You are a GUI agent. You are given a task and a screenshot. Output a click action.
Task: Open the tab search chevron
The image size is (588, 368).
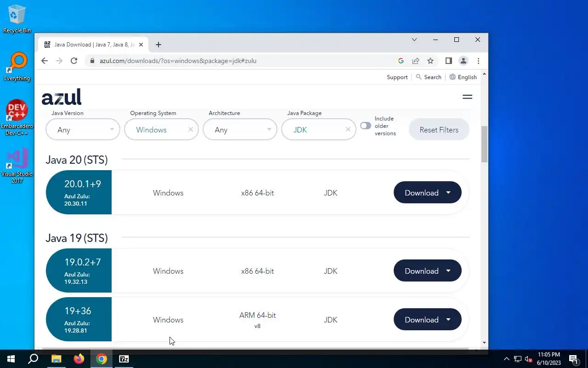[x=414, y=40]
